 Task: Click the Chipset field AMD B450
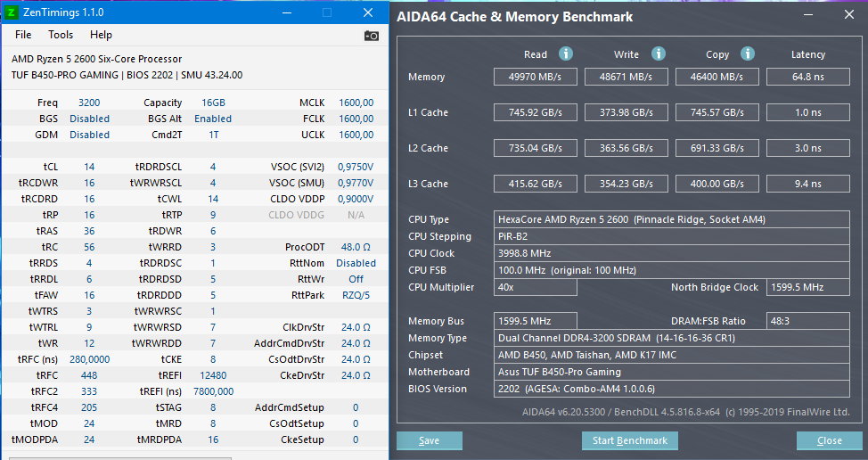click(671, 355)
